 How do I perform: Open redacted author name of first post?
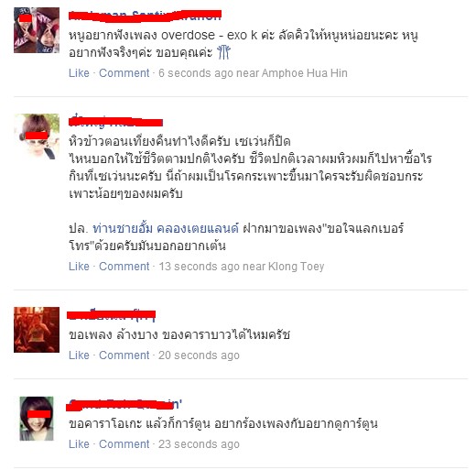pyautogui.click(x=145, y=16)
